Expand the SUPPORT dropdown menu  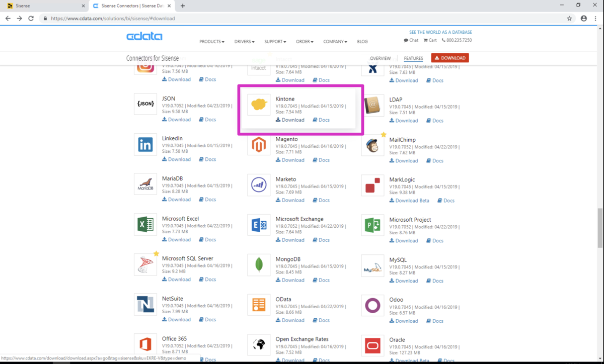point(275,42)
